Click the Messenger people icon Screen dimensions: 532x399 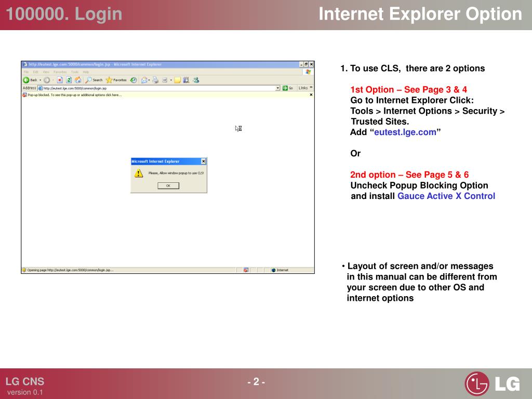(x=196, y=80)
